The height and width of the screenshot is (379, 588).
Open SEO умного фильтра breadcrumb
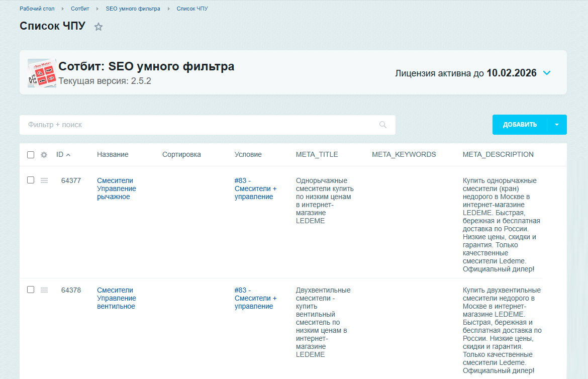[133, 9]
